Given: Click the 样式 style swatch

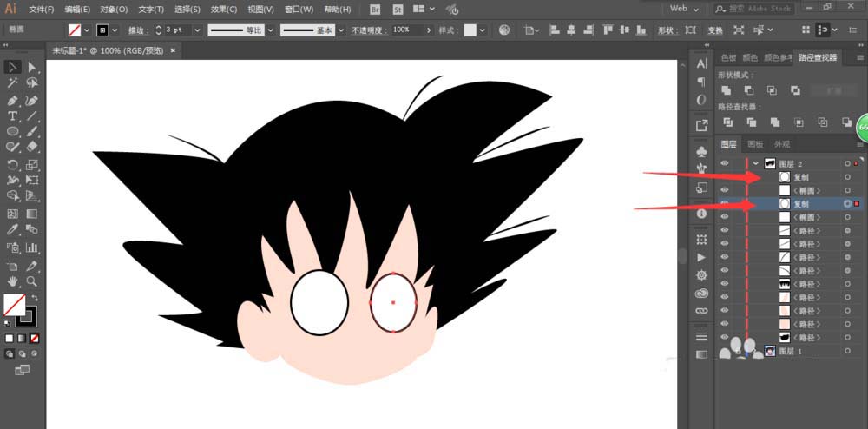Looking at the screenshot, I should point(470,30).
